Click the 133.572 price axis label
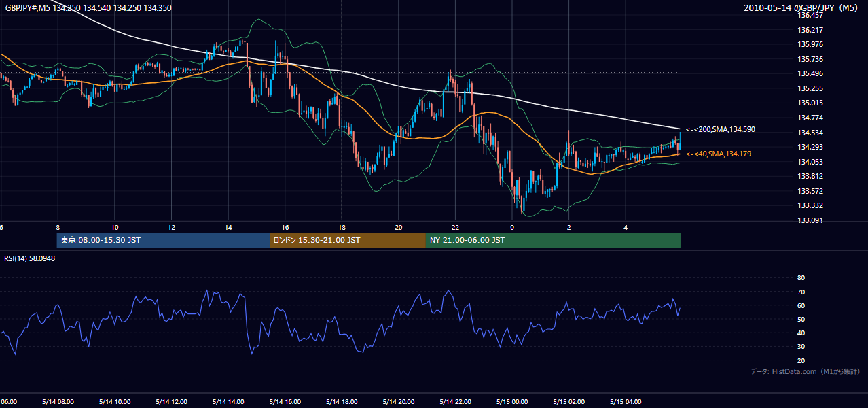868x408 pixels. coord(810,191)
